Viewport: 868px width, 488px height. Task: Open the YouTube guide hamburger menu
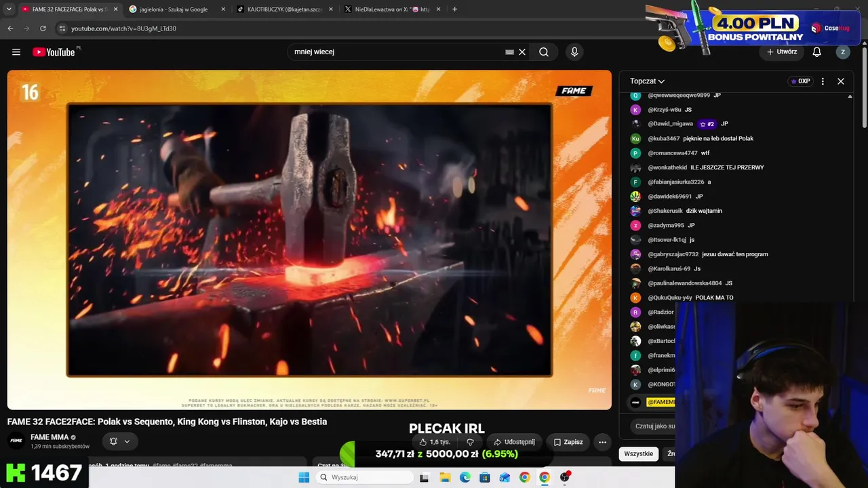[16, 52]
